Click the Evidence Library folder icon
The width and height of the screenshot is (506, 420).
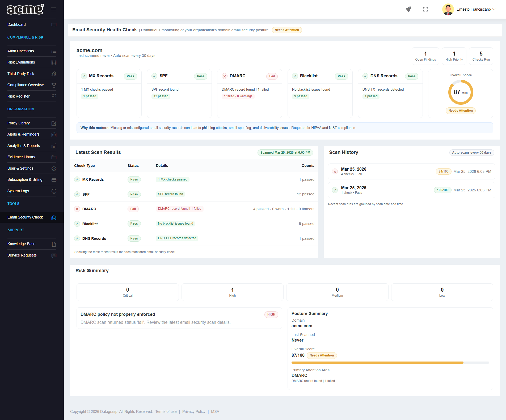pos(54,157)
